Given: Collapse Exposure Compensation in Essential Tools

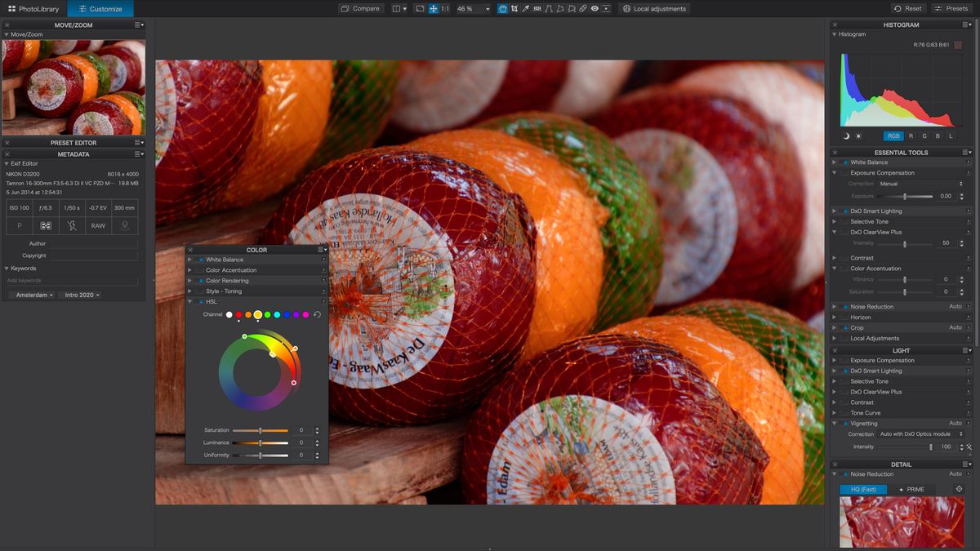Looking at the screenshot, I should click(x=835, y=173).
